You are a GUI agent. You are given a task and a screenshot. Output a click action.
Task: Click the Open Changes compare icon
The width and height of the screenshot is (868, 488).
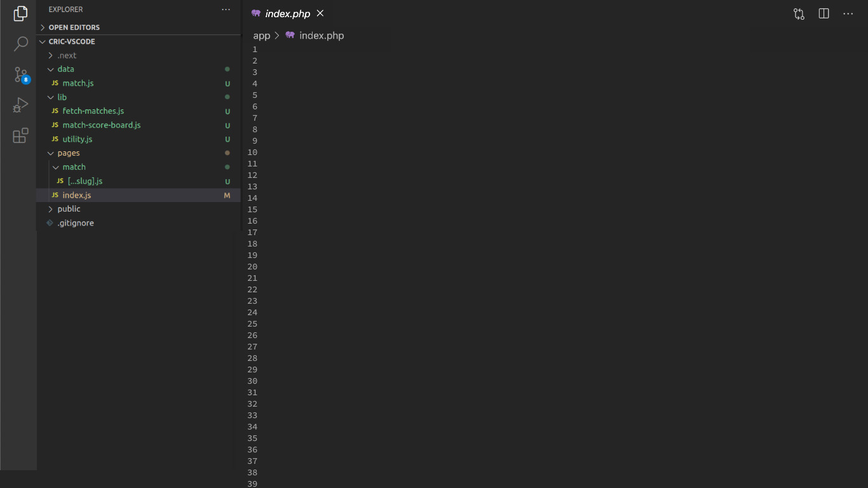pos(799,13)
